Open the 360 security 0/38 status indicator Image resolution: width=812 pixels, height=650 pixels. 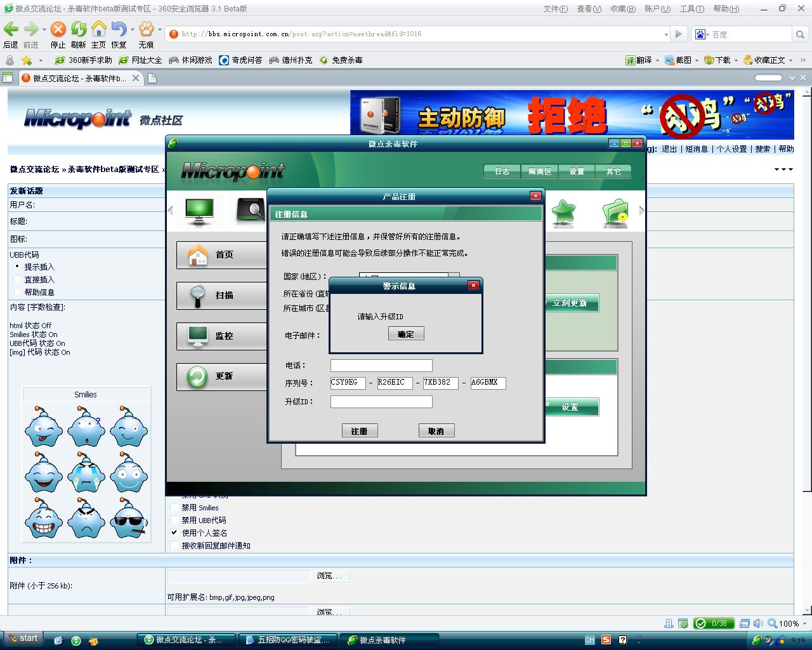(x=714, y=623)
